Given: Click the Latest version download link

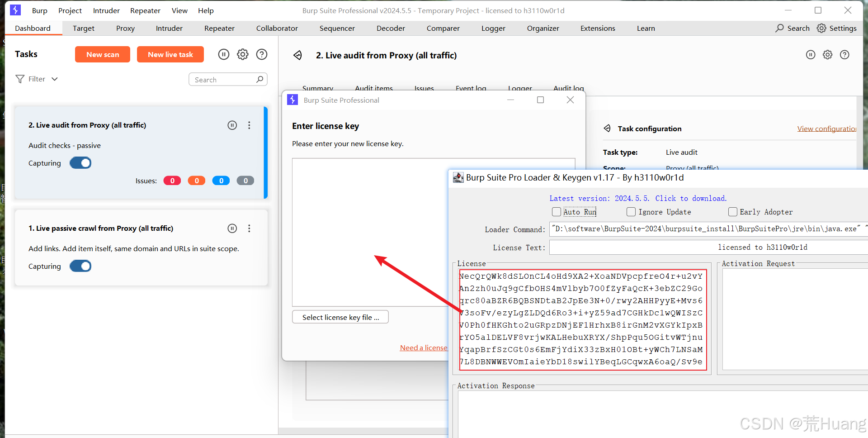Looking at the screenshot, I should pos(638,198).
